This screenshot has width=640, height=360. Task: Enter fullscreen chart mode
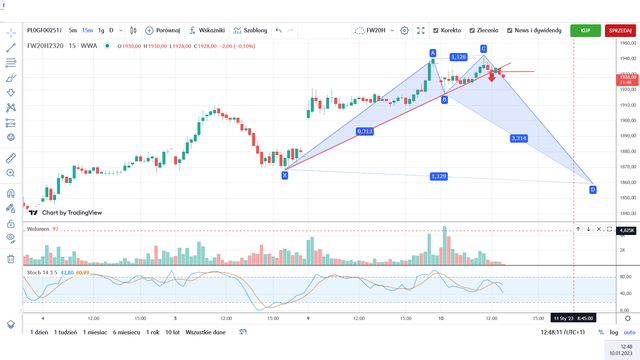(421, 31)
